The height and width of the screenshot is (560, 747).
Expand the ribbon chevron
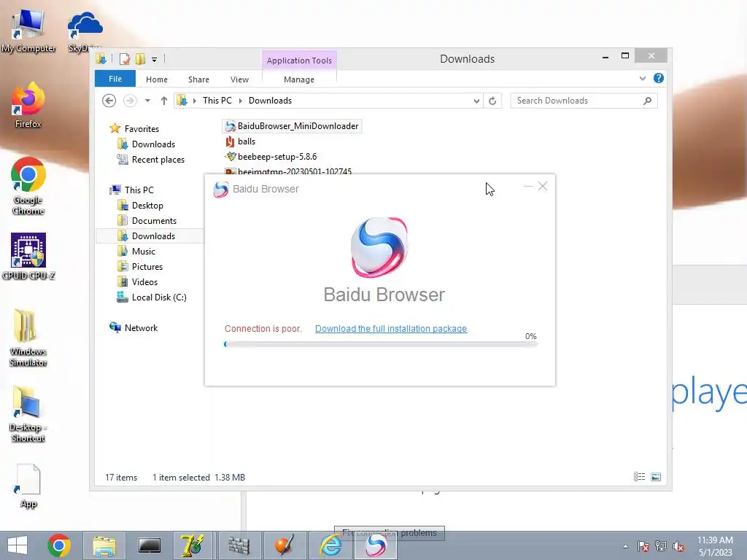(x=642, y=78)
